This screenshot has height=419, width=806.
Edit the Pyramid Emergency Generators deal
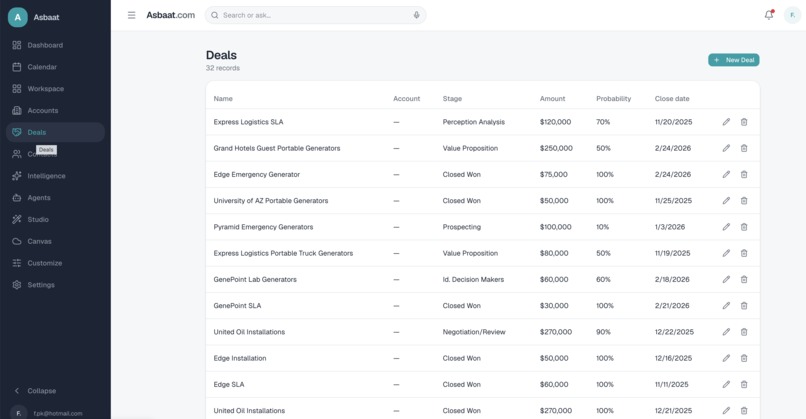(726, 227)
